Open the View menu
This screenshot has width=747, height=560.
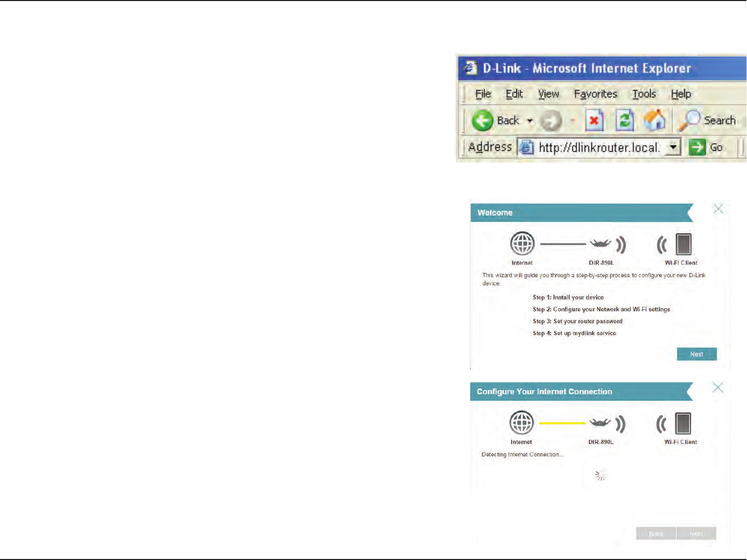pos(548,94)
